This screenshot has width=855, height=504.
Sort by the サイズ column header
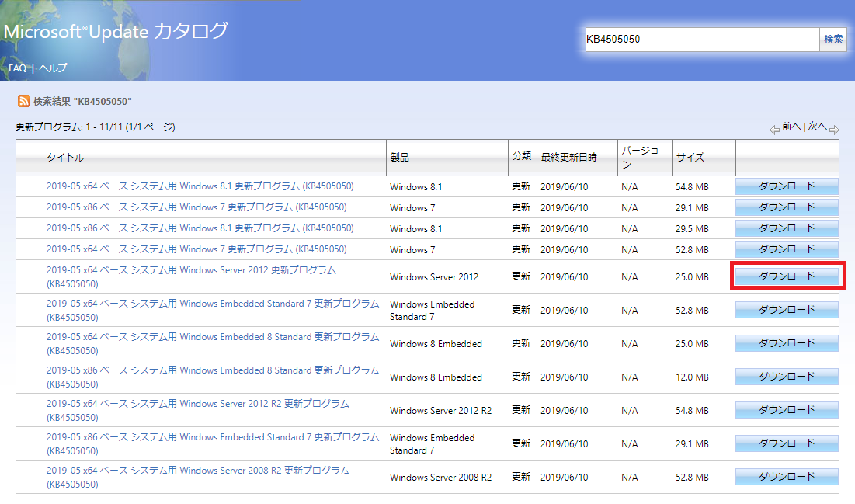click(690, 158)
